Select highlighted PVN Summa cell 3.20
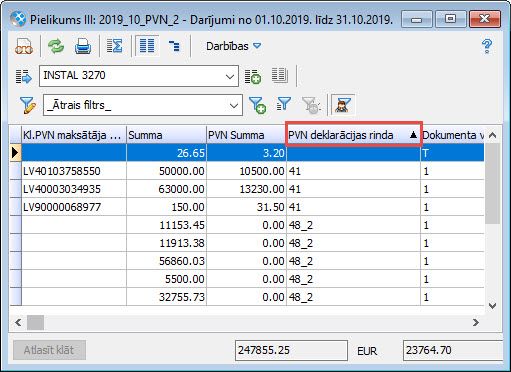The image size is (511, 372). coord(246,153)
